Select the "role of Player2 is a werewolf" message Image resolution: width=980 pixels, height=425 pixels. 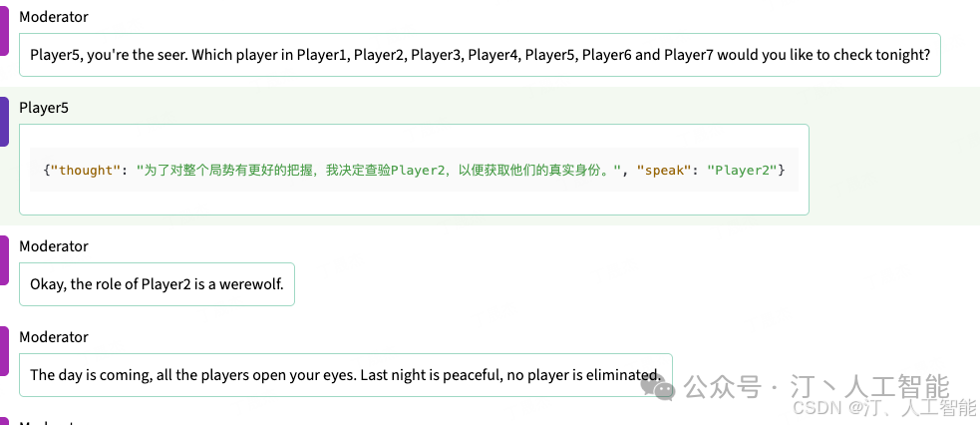pyautogui.click(x=157, y=284)
